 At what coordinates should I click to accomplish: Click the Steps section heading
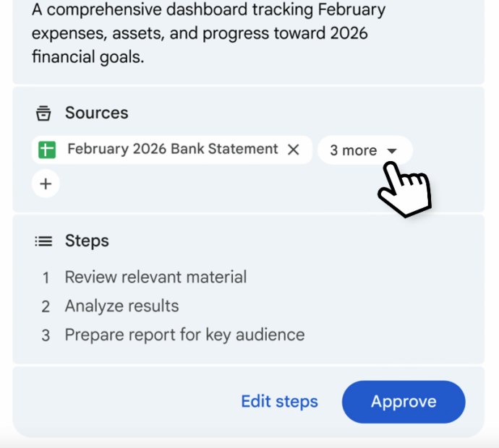pos(87,241)
